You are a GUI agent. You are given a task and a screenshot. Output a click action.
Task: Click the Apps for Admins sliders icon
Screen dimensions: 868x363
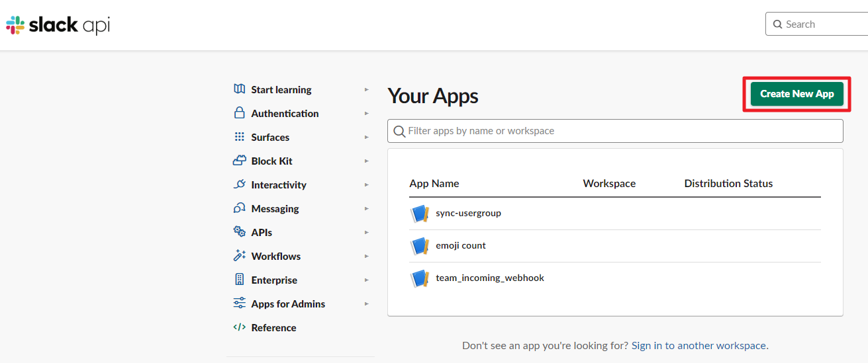pos(240,303)
